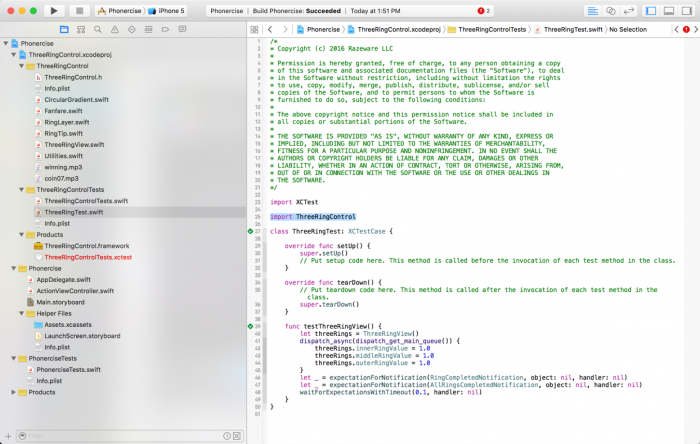Show the Project navigator
This screenshot has height=444, width=700.
[64, 29]
